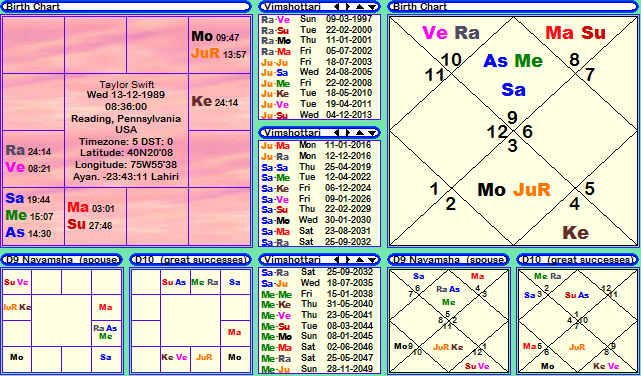Select the right D9 Navamsha (spouse) header
Screen dimensions: 641x376
tap(448, 260)
